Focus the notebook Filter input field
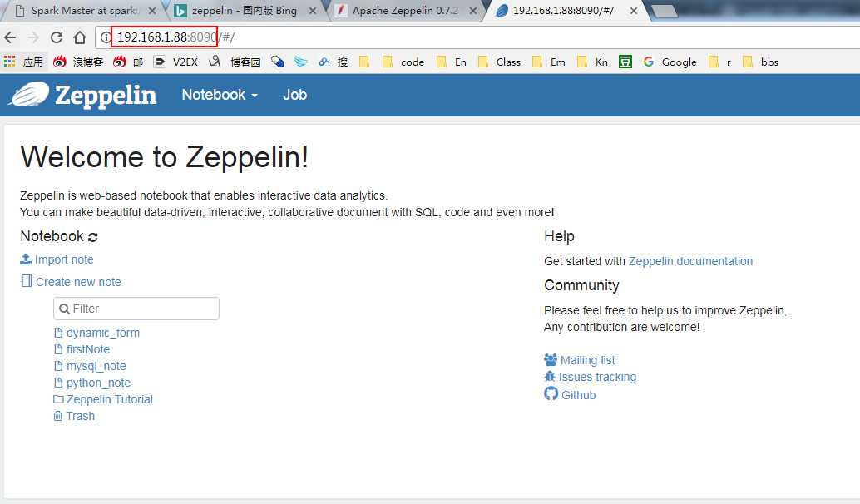 136,309
